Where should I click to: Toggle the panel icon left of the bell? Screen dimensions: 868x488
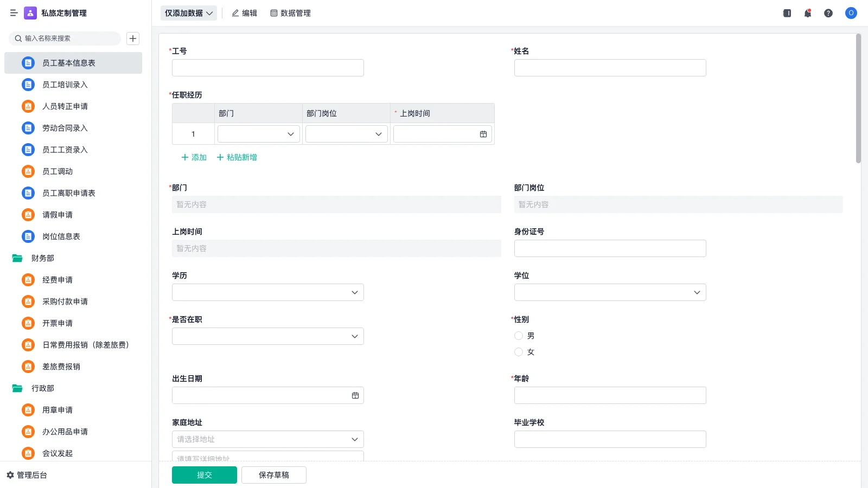click(x=786, y=13)
